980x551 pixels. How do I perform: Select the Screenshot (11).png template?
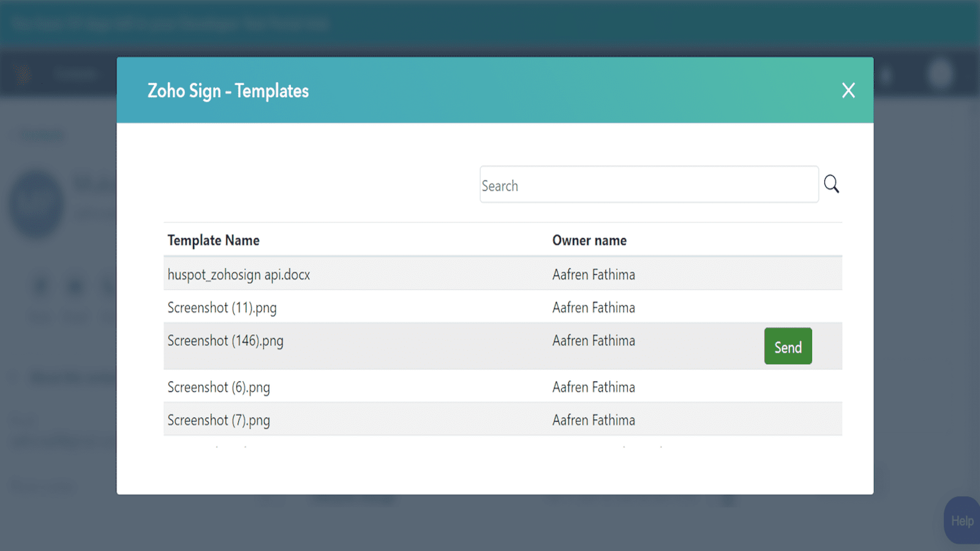click(222, 308)
